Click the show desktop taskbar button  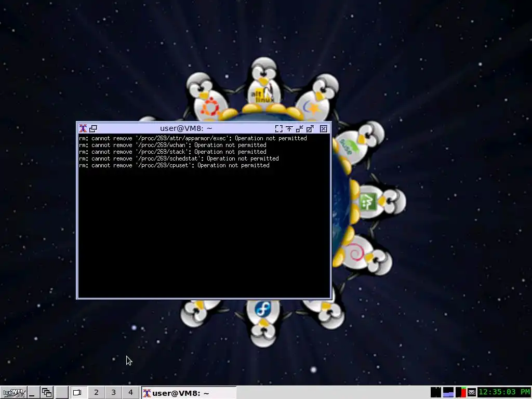(x=33, y=393)
